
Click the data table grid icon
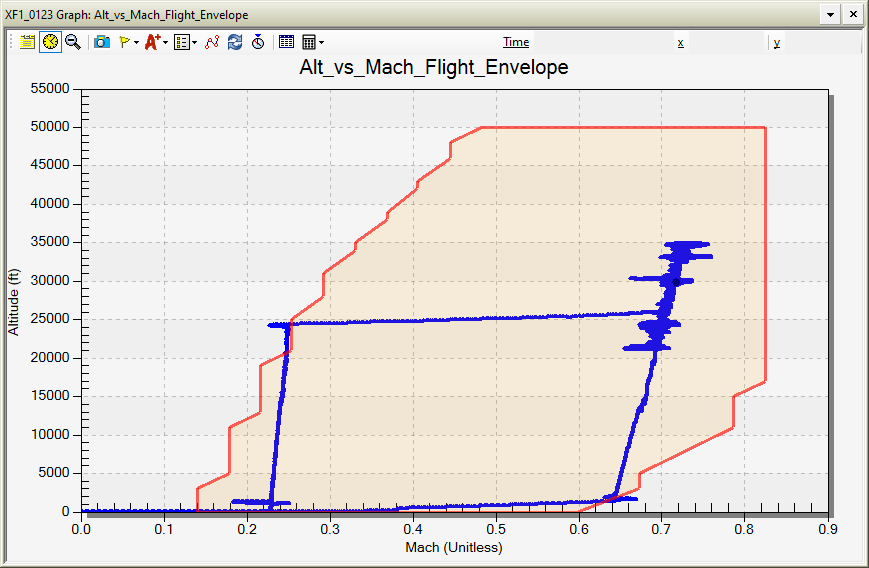pos(287,42)
